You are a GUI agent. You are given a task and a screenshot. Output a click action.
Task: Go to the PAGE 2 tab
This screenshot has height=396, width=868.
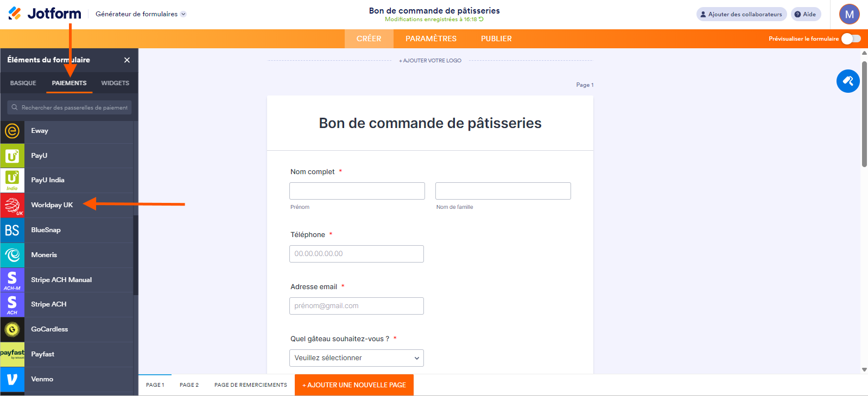(189, 385)
